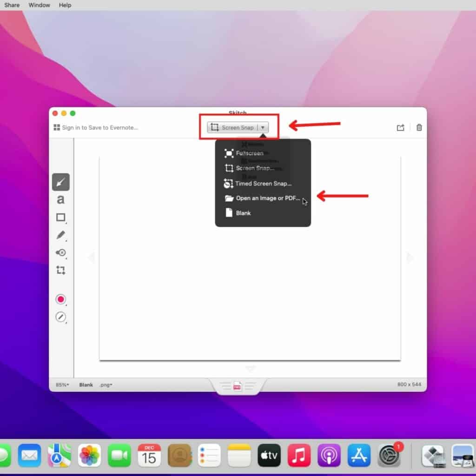Select the Arrow annotation tool
The image size is (476, 476).
point(61,182)
